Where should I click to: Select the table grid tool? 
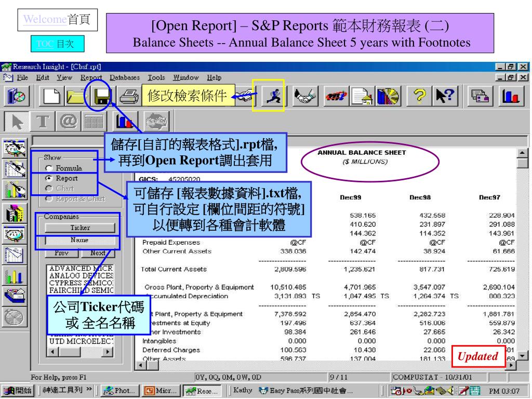[94, 122]
